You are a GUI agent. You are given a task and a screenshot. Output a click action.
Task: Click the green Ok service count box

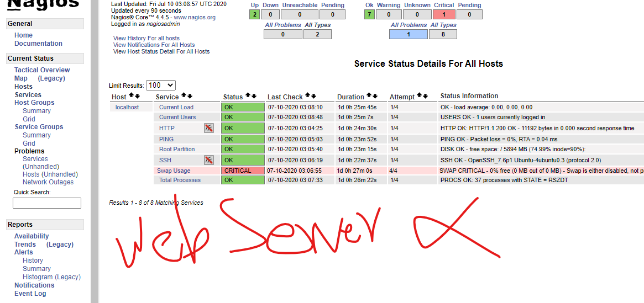pyautogui.click(x=369, y=15)
